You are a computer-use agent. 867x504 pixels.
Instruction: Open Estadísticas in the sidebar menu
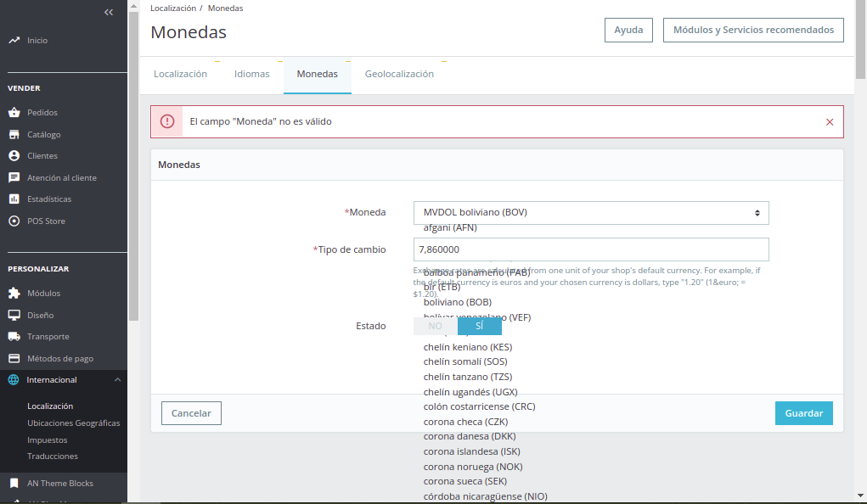click(x=49, y=199)
